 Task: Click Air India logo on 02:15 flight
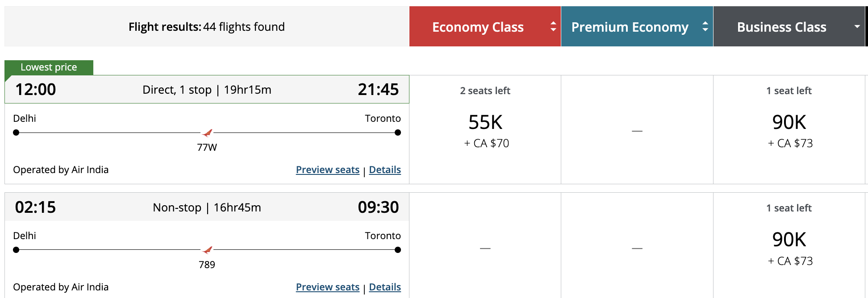pyautogui.click(x=208, y=250)
